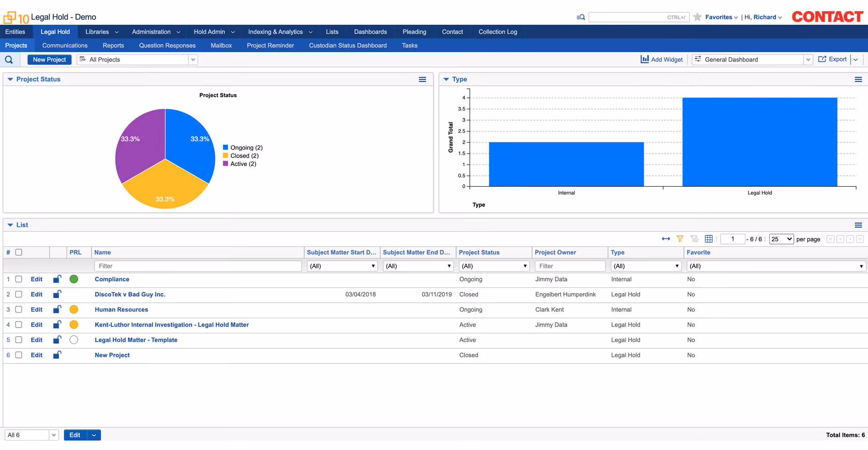The width and height of the screenshot is (868, 450).
Task: Click the blue Ongoing legend swatch
Action: pyautogui.click(x=226, y=147)
